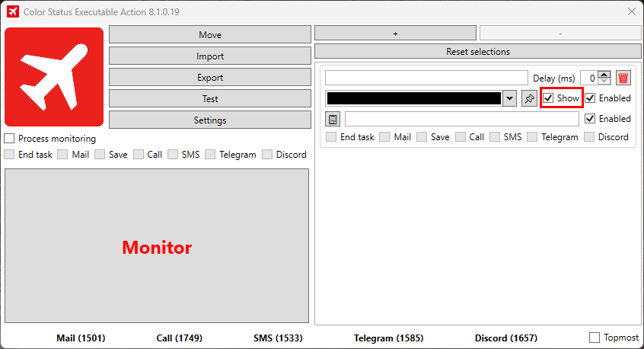This screenshot has width=644, height=349.
Task: Click Discord (1657) label
Action: pos(506,338)
